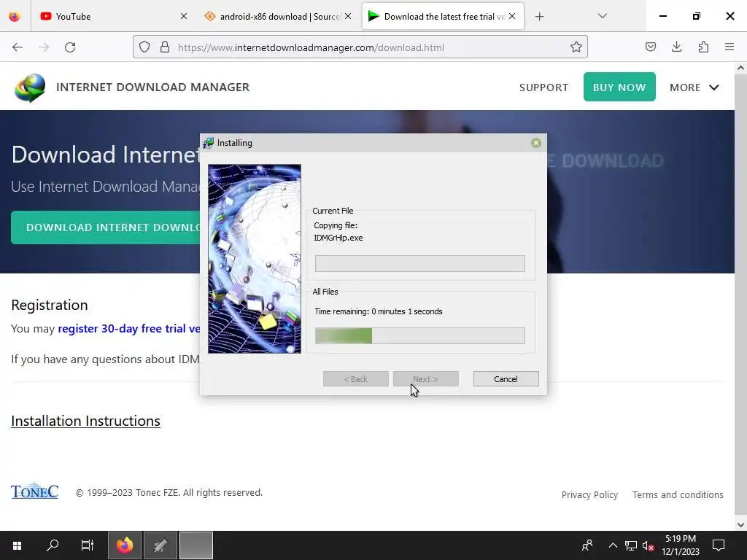The image size is (747, 560).
Task: Click the current file progress bar
Action: click(x=420, y=263)
